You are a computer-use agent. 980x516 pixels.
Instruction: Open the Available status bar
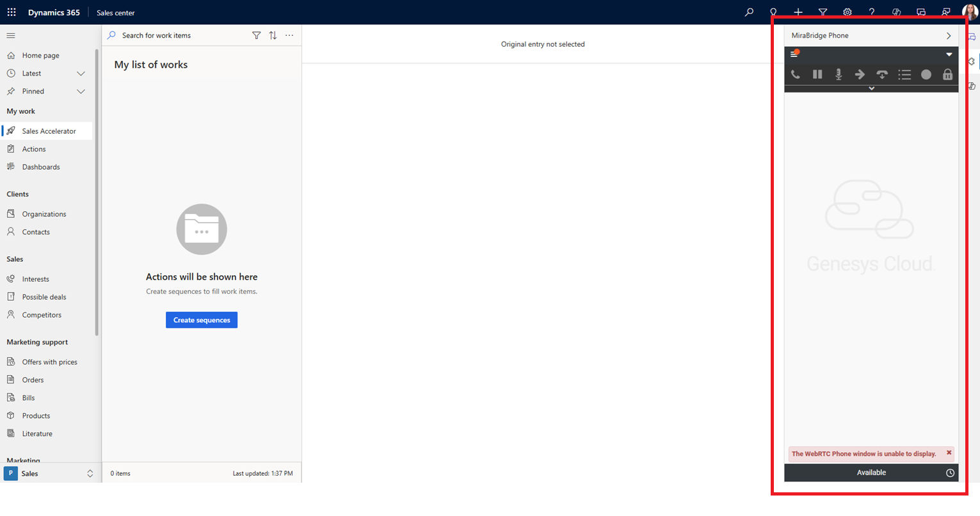click(871, 472)
